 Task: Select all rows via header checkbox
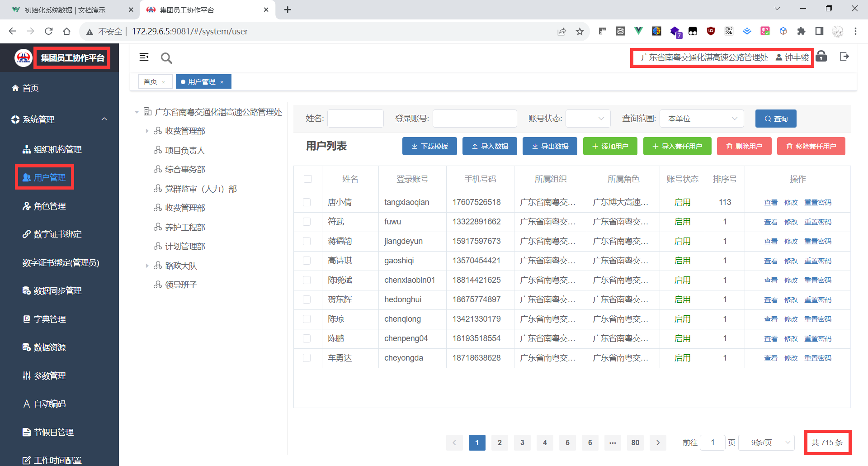click(x=308, y=179)
